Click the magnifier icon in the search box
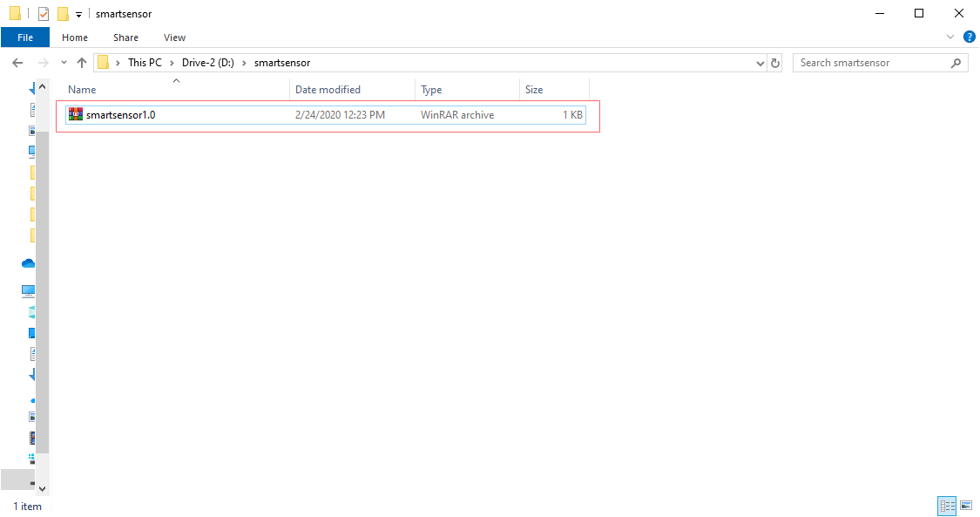The image size is (980, 517). tap(956, 63)
